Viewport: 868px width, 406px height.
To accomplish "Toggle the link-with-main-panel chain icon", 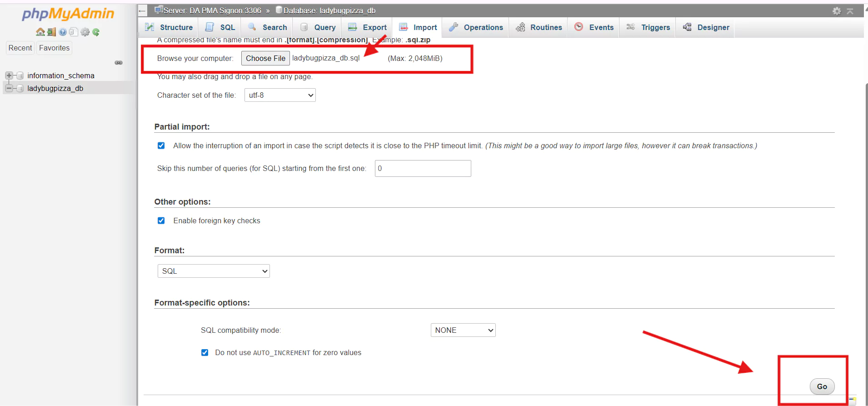I will 119,63.
